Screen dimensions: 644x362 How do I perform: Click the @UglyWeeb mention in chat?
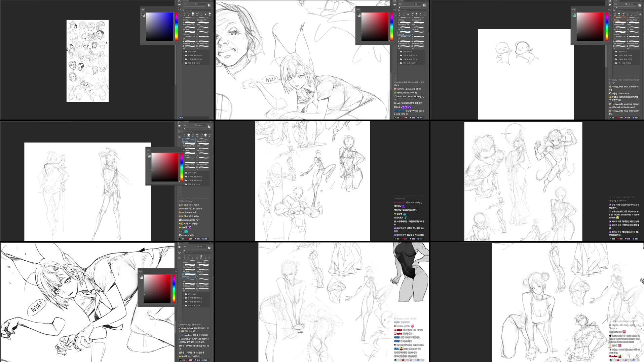coord(410,111)
